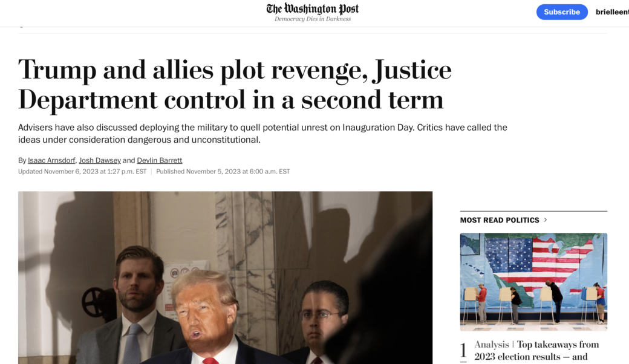The image size is (629, 364).
Task: Open the brielleen account menu
Action: click(x=612, y=12)
